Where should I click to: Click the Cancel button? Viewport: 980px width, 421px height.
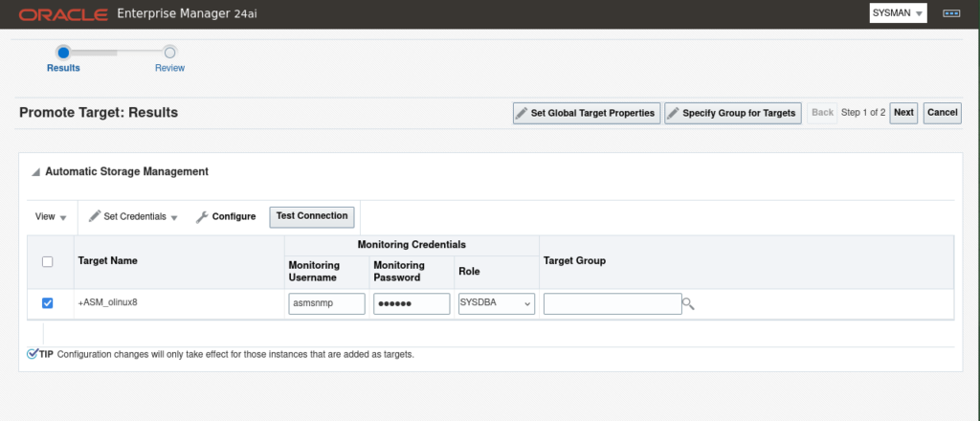(x=942, y=113)
